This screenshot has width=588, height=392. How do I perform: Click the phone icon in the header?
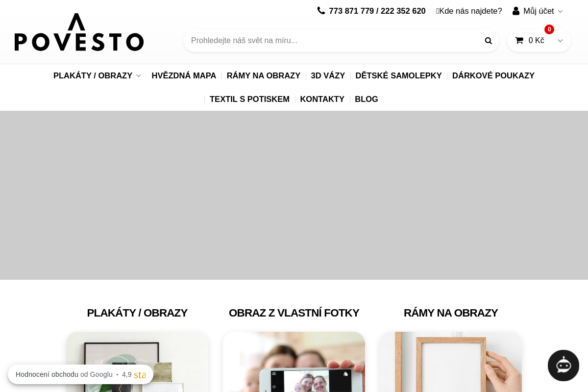pos(321,10)
